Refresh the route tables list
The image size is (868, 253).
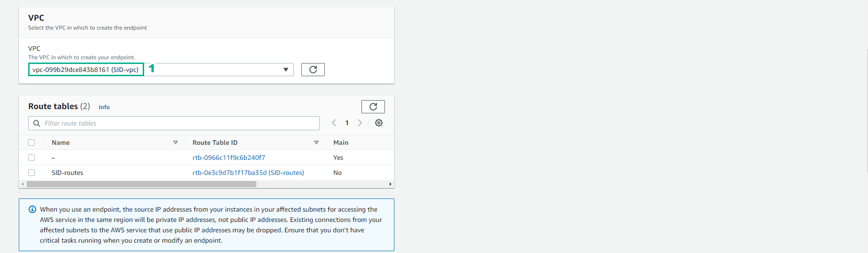pos(373,107)
